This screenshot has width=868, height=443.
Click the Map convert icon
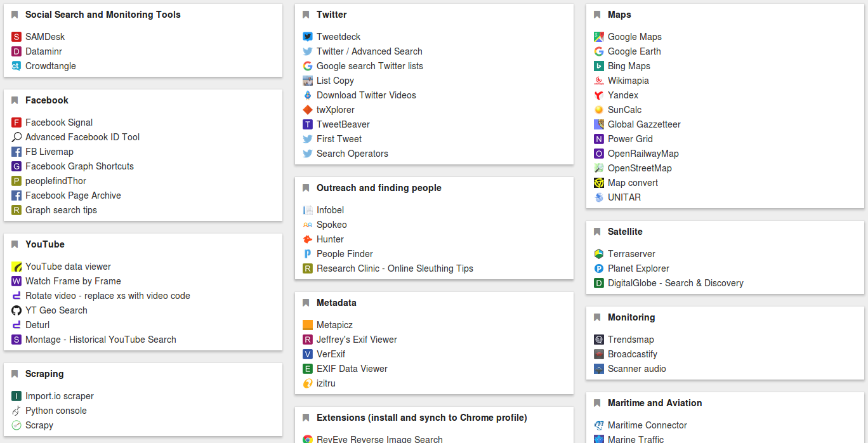click(x=599, y=183)
